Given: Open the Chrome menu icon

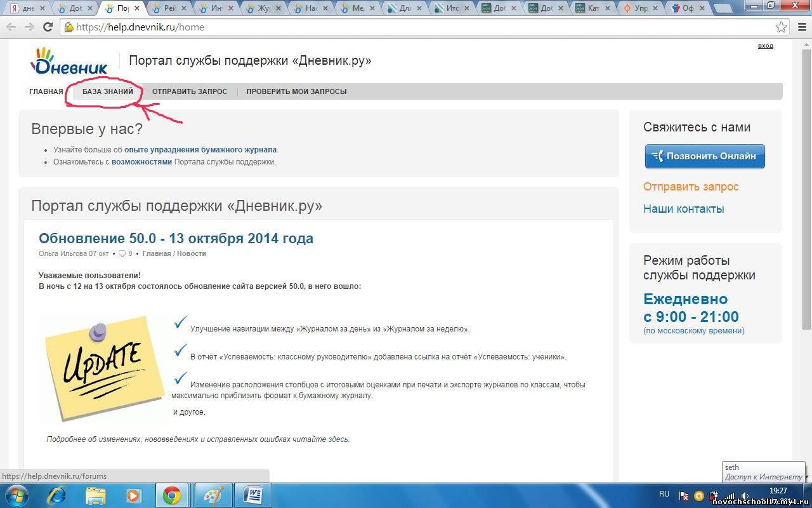Looking at the screenshot, I should click(800, 27).
